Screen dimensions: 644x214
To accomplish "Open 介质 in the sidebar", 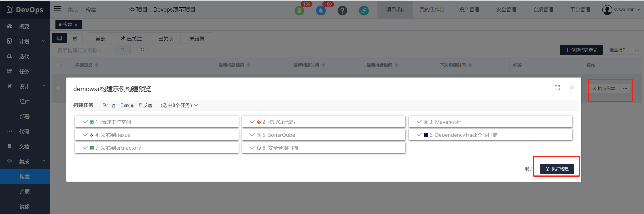I will [x=25, y=191].
